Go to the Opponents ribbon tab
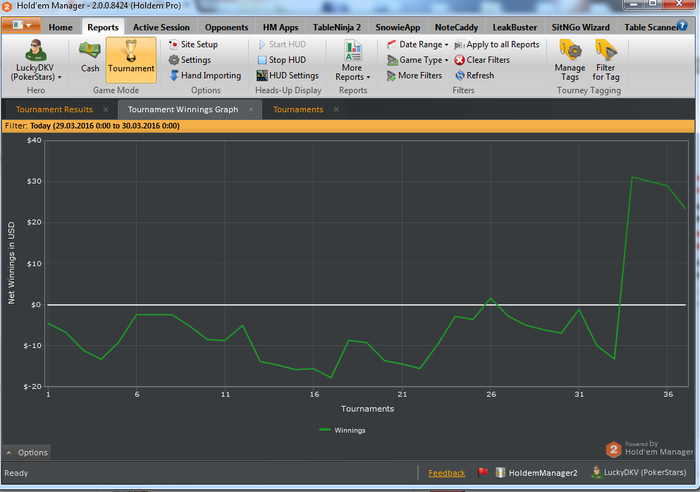The image size is (700, 492). pyautogui.click(x=226, y=27)
